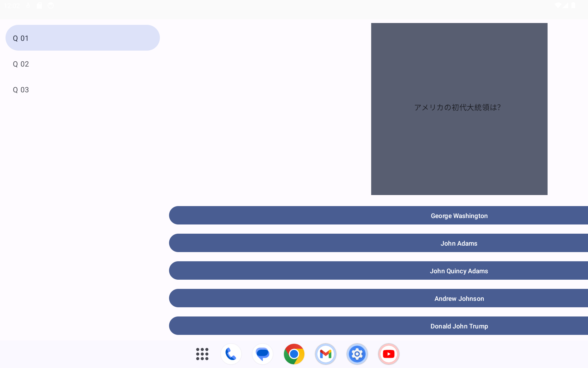Switch to question Q 02
588x368 pixels.
pyautogui.click(x=83, y=64)
